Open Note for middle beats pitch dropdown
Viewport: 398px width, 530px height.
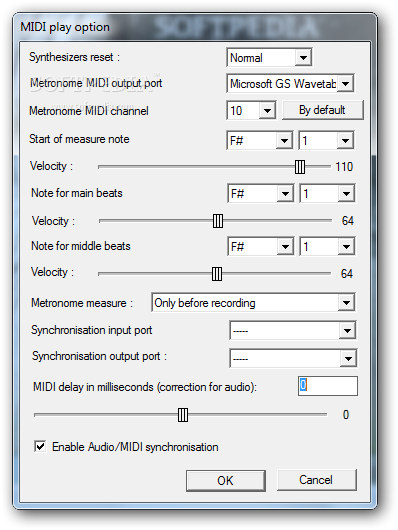coord(260,246)
